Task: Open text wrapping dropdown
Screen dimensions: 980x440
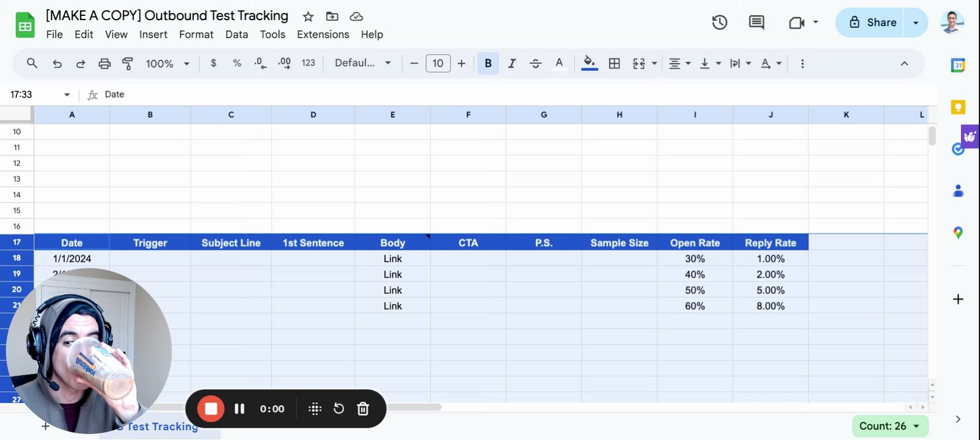Action: click(x=740, y=63)
